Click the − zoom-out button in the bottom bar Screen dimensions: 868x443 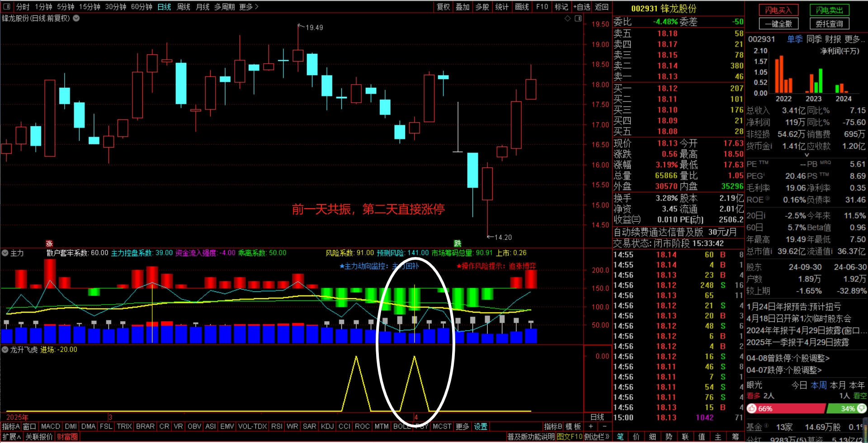click(605, 427)
